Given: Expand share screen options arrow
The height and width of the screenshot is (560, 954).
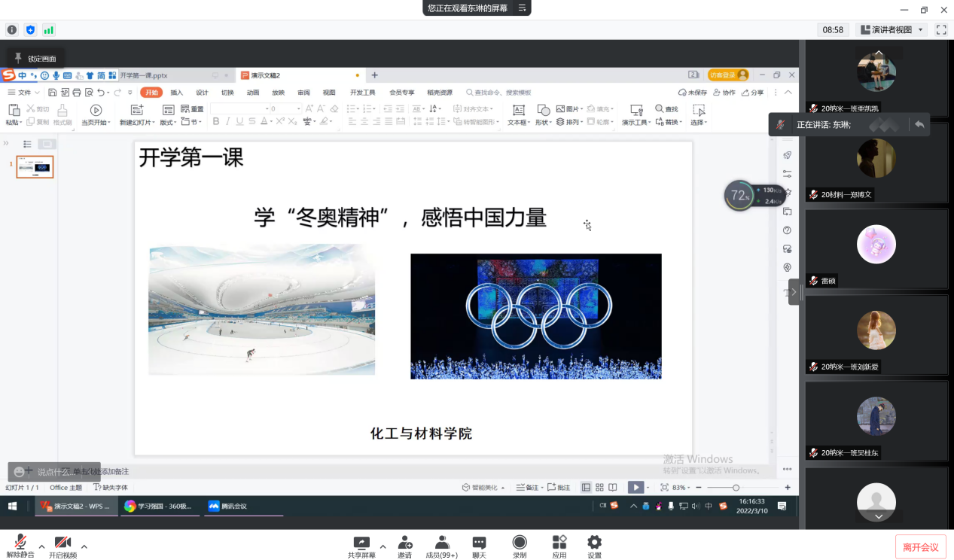Looking at the screenshot, I should tap(383, 546).
